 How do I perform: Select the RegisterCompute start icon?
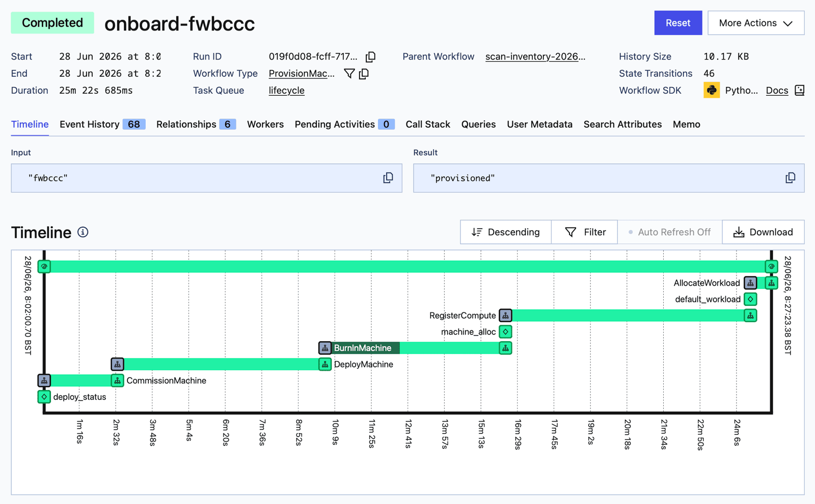pos(505,315)
